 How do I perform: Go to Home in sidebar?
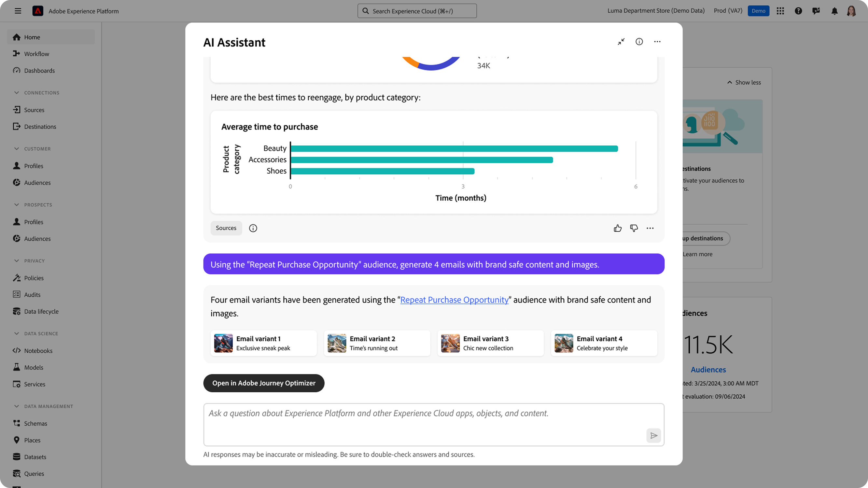51,37
